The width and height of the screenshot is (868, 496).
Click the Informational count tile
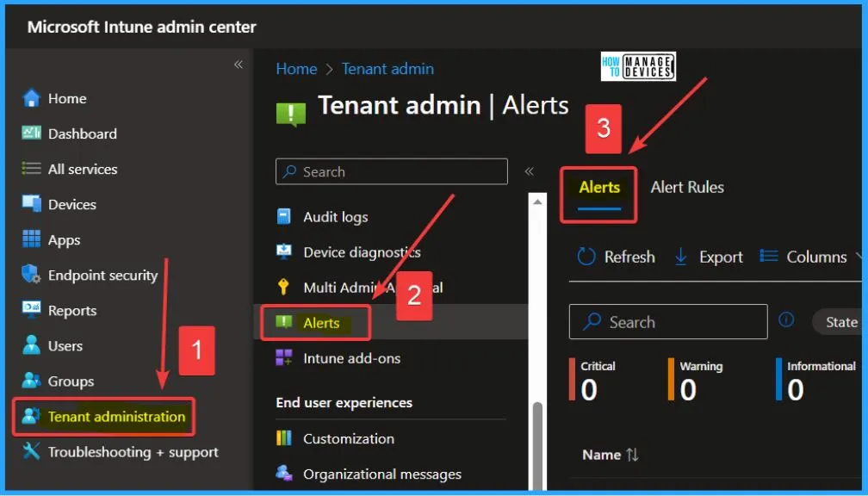click(815, 379)
